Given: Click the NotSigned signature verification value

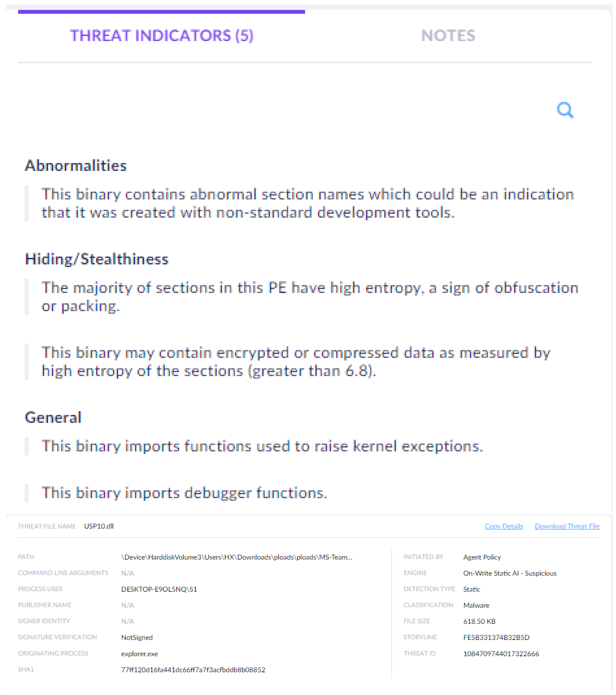Looking at the screenshot, I should coord(137,637).
